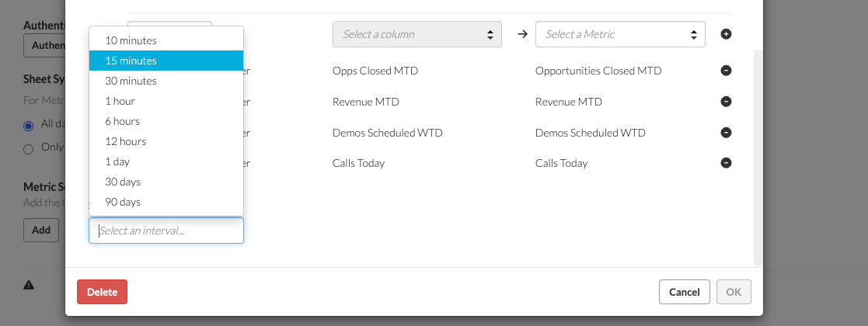Remove the Revenue MTD mapping row
This screenshot has width=868, height=326.
tap(727, 102)
